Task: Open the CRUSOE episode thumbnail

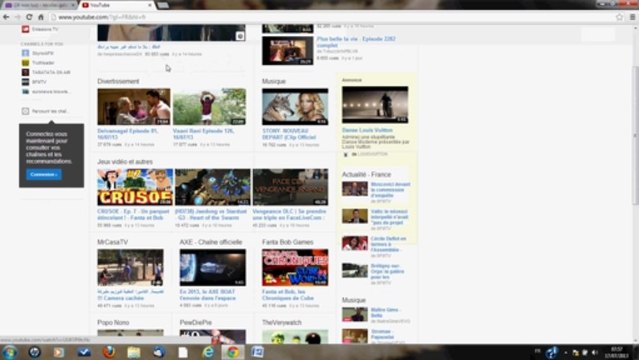Action: pyautogui.click(x=135, y=187)
